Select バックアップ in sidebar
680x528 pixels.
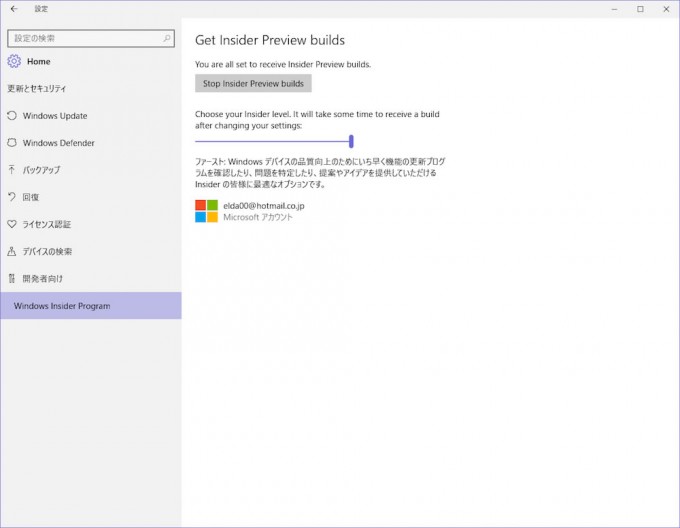point(91,169)
